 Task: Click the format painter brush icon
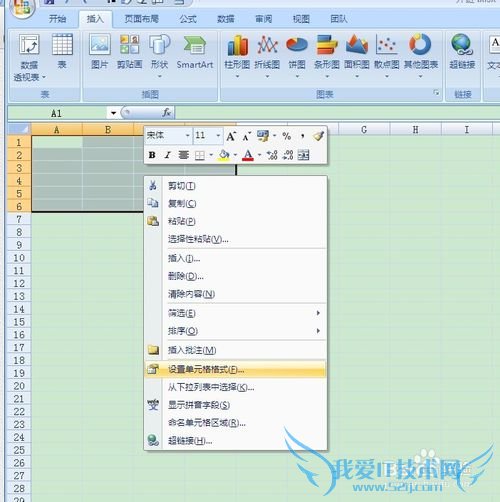pyautogui.click(x=318, y=136)
